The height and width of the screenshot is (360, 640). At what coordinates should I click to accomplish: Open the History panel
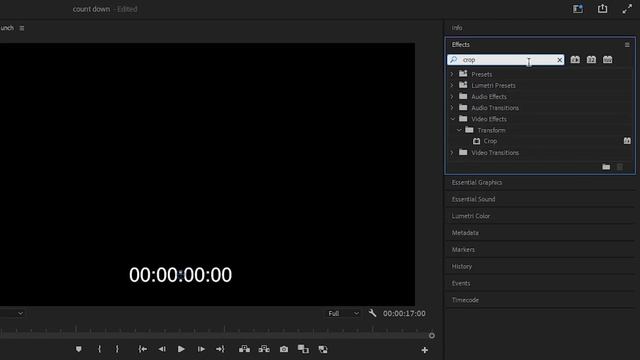(462, 266)
